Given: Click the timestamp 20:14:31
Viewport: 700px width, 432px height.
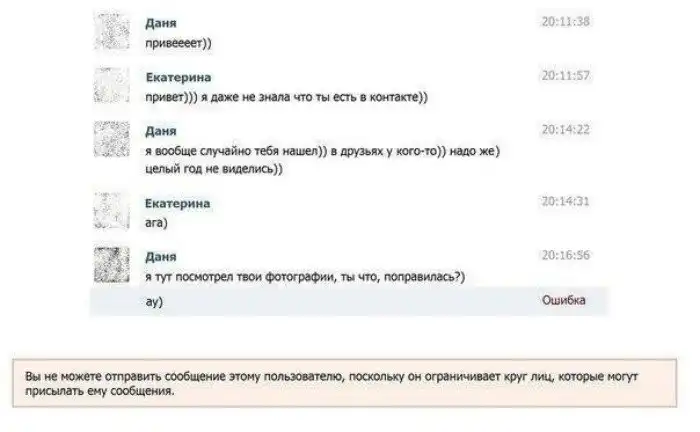Looking at the screenshot, I should click(566, 202).
